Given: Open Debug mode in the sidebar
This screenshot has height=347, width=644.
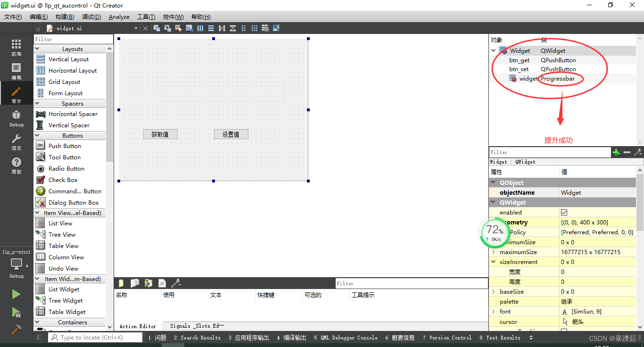Looking at the screenshot, I should [x=16, y=118].
